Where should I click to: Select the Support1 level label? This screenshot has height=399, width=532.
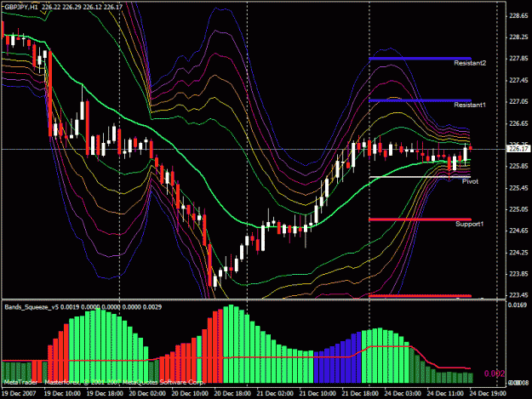pyautogui.click(x=470, y=224)
